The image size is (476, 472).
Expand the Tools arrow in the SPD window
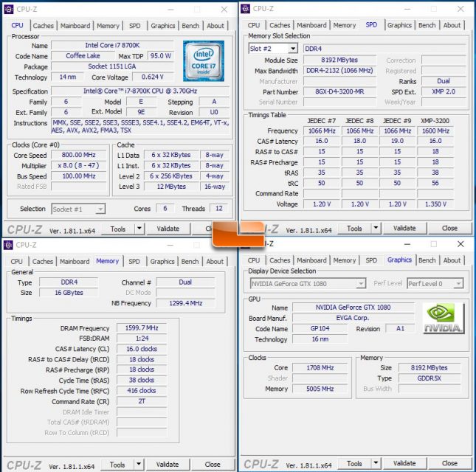click(376, 228)
